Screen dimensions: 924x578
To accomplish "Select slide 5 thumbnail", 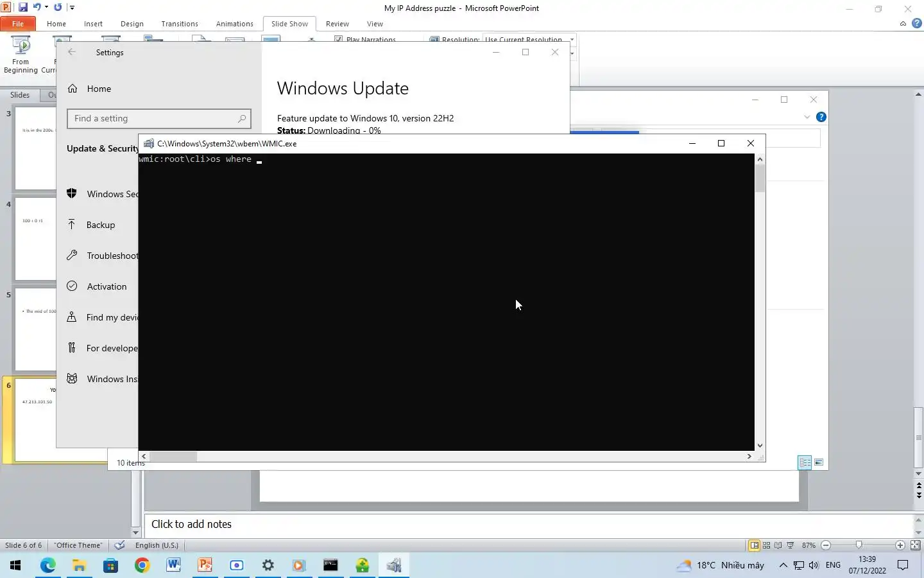I will 35,329.
